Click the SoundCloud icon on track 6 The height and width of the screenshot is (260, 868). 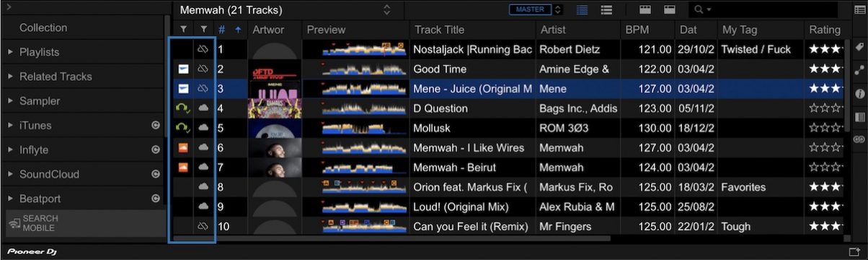point(184,147)
